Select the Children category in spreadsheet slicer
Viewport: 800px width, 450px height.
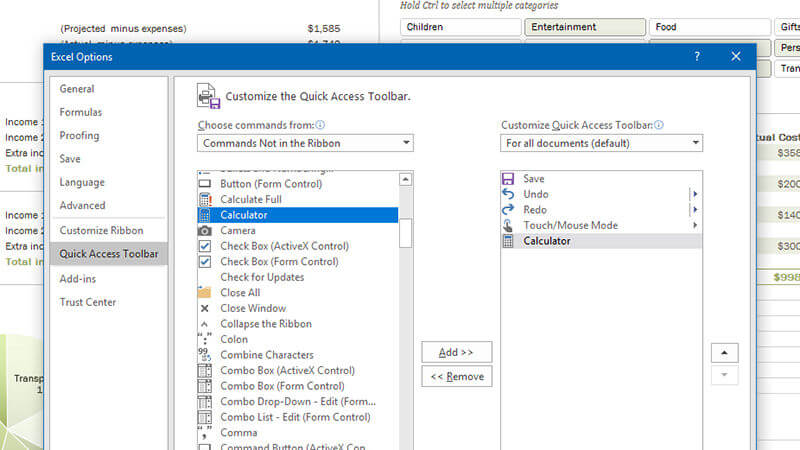(x=460, y=27)
